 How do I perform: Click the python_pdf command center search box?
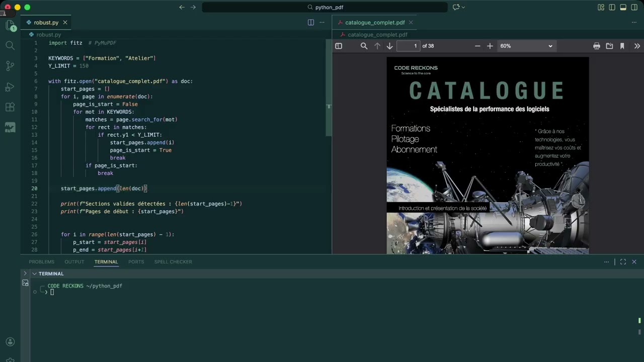click(325, 7)
